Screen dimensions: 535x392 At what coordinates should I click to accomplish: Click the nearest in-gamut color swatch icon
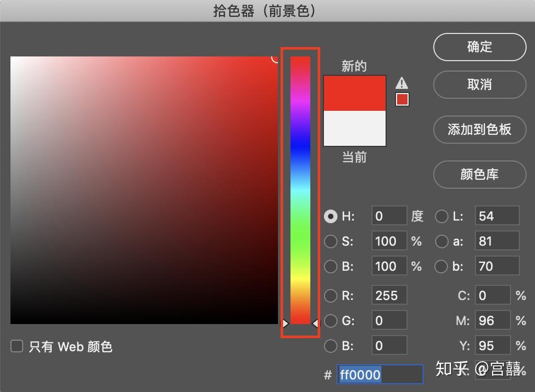tap(401, 99)
